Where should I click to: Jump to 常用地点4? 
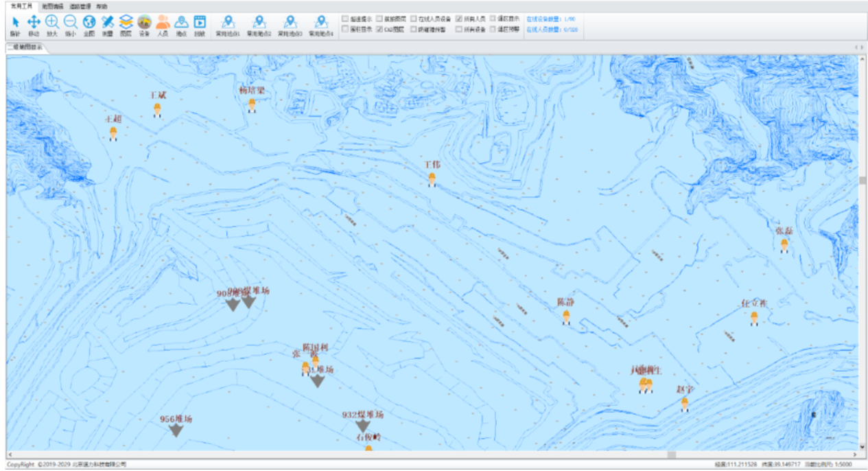[320, 25]
